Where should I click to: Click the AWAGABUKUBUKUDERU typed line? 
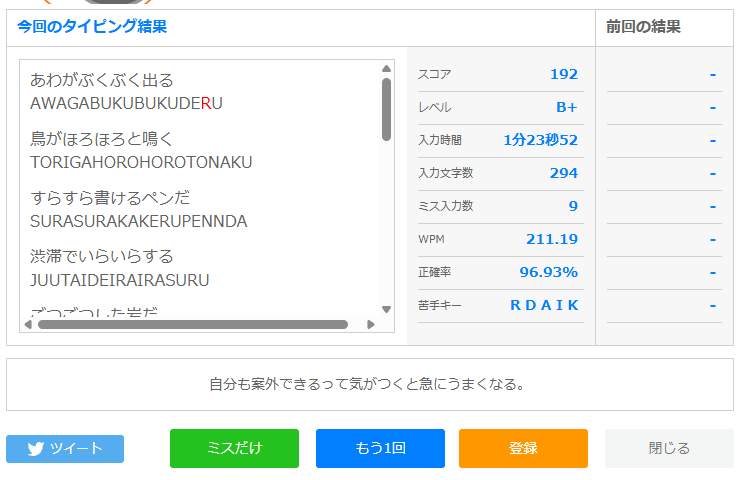click(x=126, y=103)
